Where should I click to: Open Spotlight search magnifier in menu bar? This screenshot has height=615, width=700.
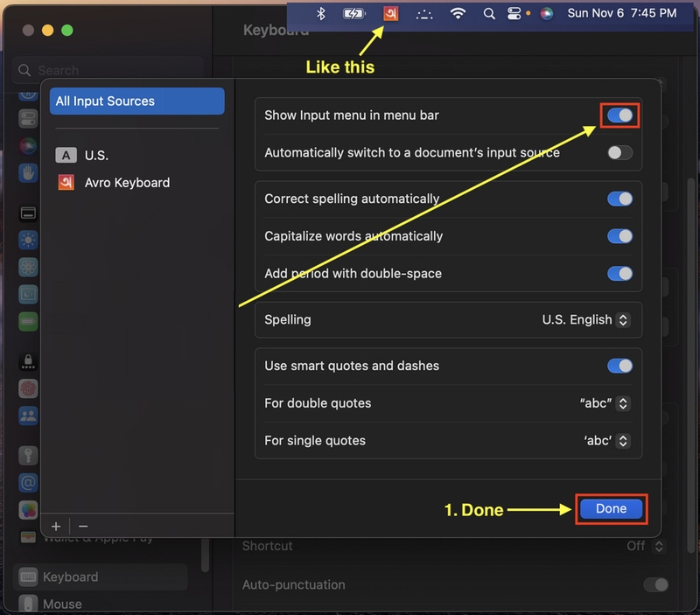click(489, 14)
